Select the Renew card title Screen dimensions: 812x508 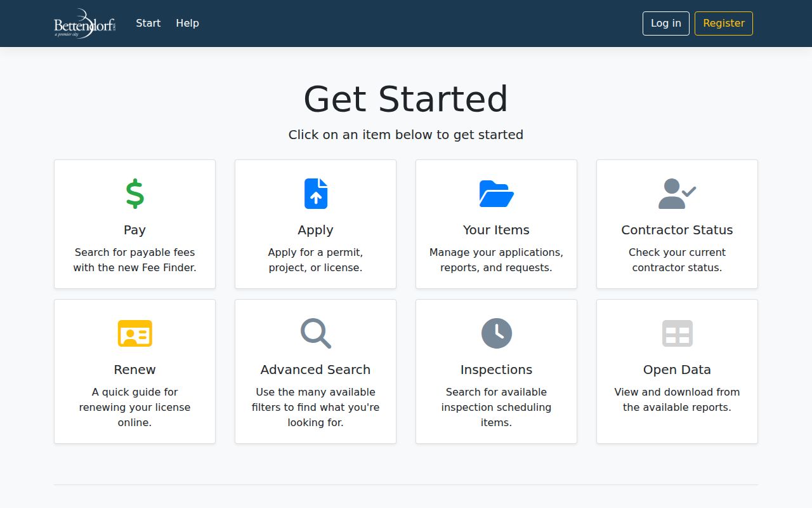pyautogui.click(x=134, y=370)
